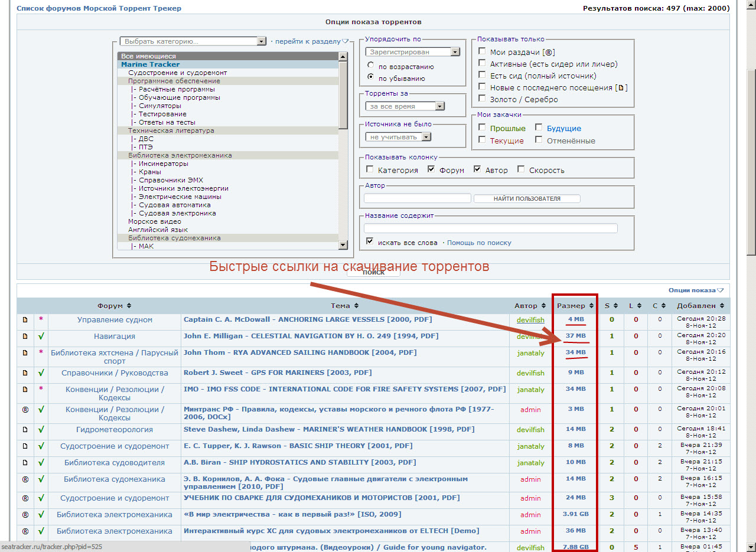
Task: Open the 'Выбрать категорию' dropdown
Action: (x=262, y=41)
